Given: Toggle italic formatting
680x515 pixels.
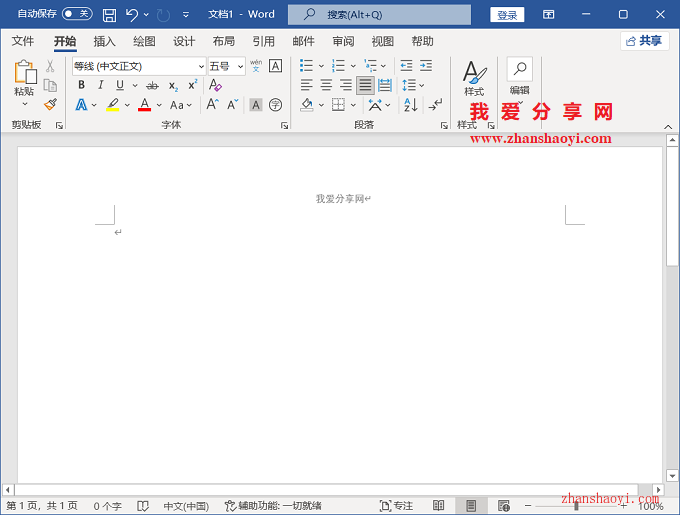Looking at the screenshot, I should (101, 85).
